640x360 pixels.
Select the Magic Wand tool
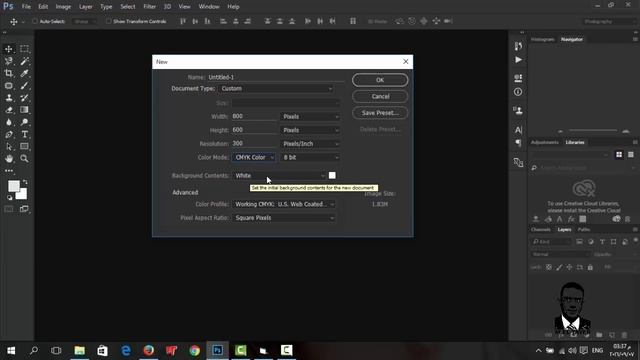[x=24, y=61]
